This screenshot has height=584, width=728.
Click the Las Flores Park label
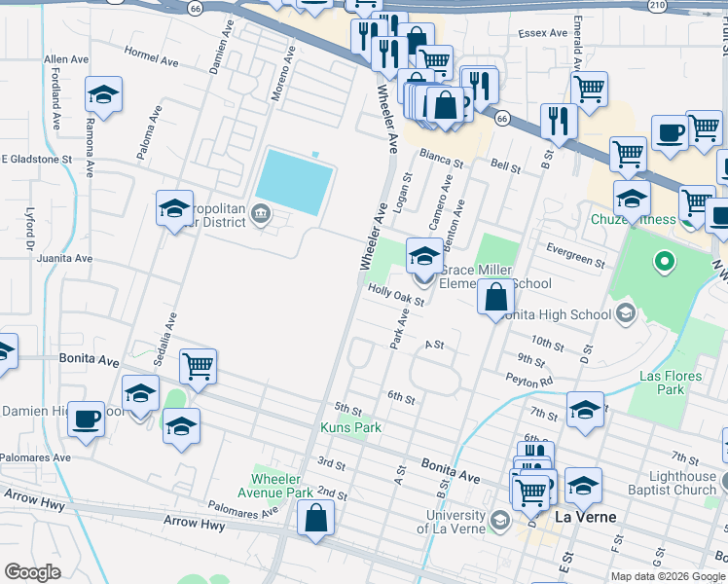point(671,383)
